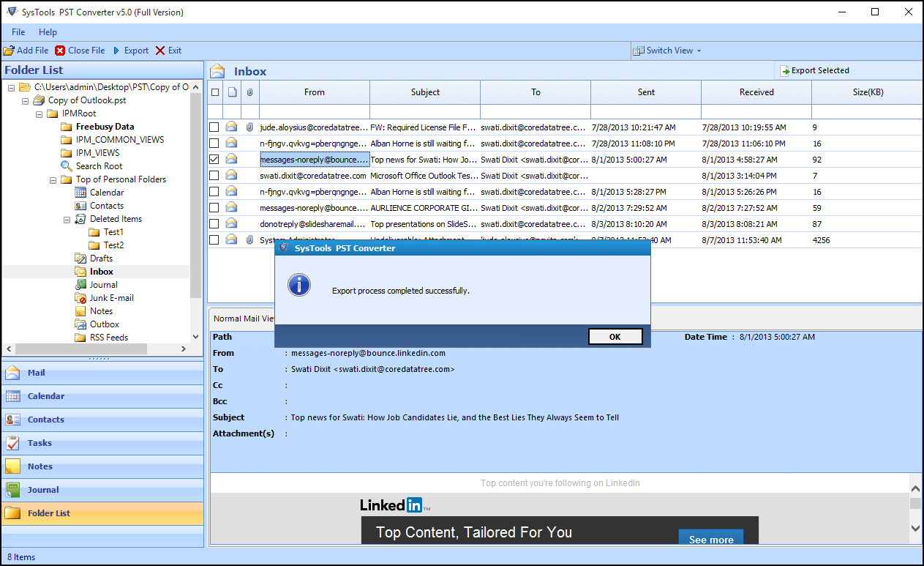This screenshot has width=924, height=566.
Task: Check the AURLIENCE CORPORATE row checkbox
Action: click(x=214, y=207)
